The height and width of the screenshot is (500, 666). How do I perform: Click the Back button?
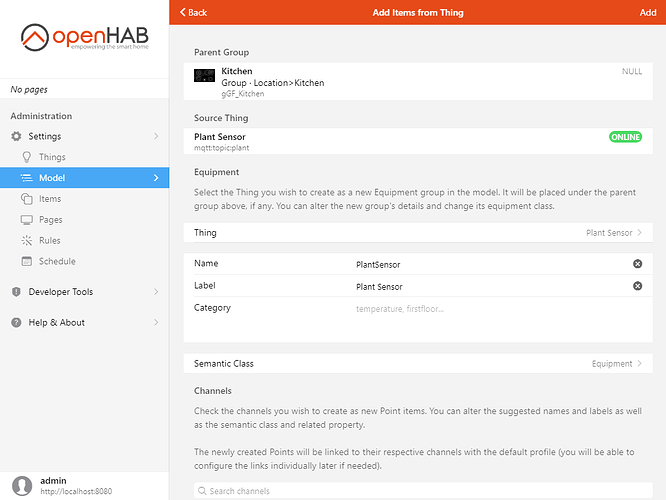point(194,12)
